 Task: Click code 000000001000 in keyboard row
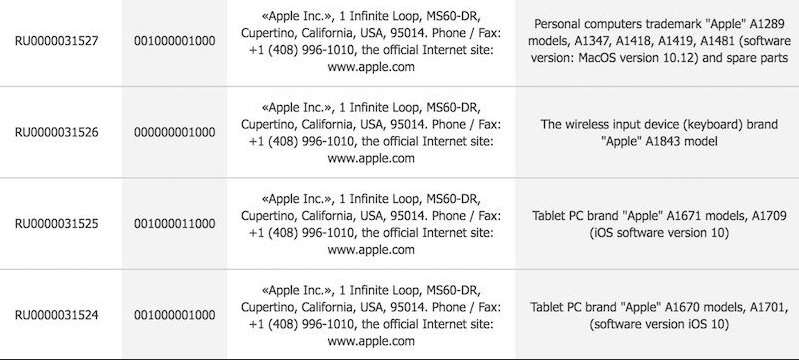pyautogui.click(x=175, y=132)
